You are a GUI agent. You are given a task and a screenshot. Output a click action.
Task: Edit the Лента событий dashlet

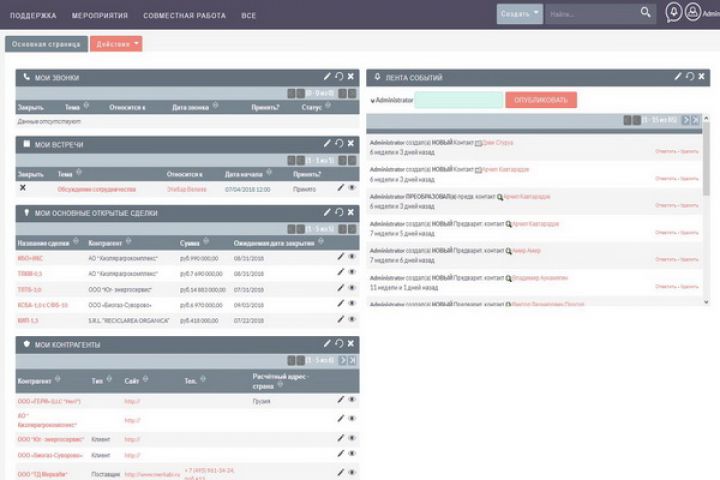678,77
